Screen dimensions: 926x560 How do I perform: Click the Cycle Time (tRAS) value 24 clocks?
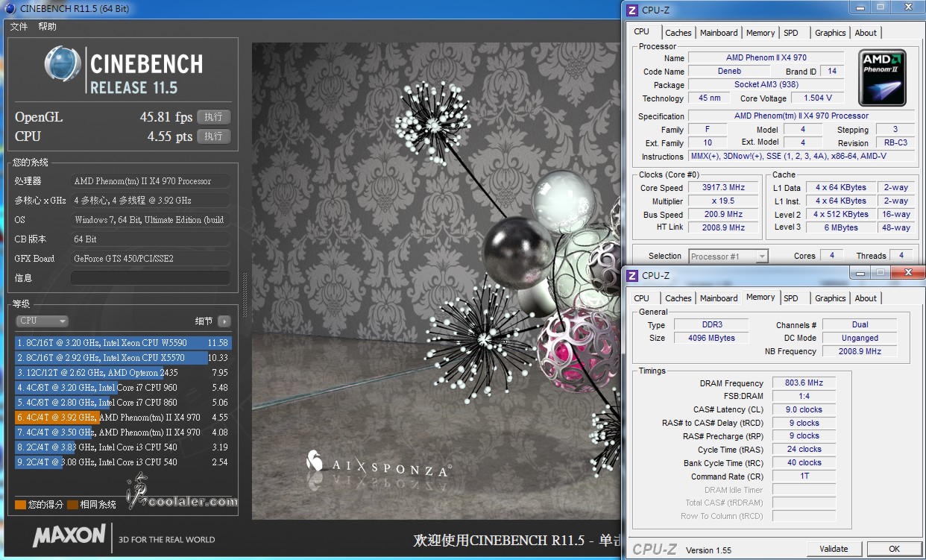click(804, 450)
